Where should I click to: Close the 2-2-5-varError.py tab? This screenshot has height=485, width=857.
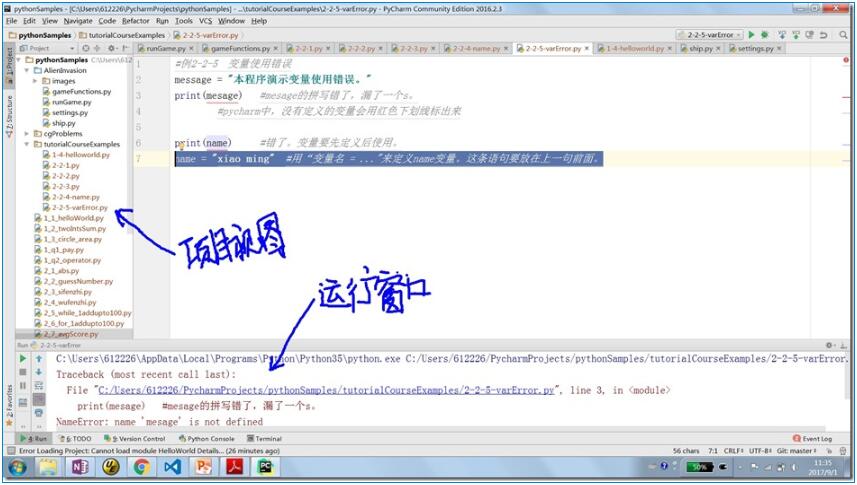[x=586, y=48]
